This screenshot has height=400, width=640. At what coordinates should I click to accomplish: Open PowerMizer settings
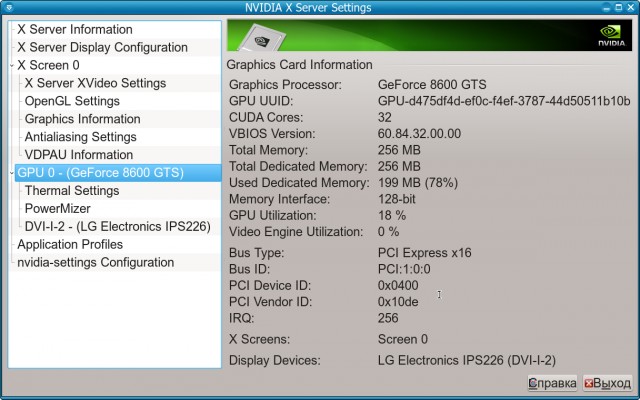(58, 209)
